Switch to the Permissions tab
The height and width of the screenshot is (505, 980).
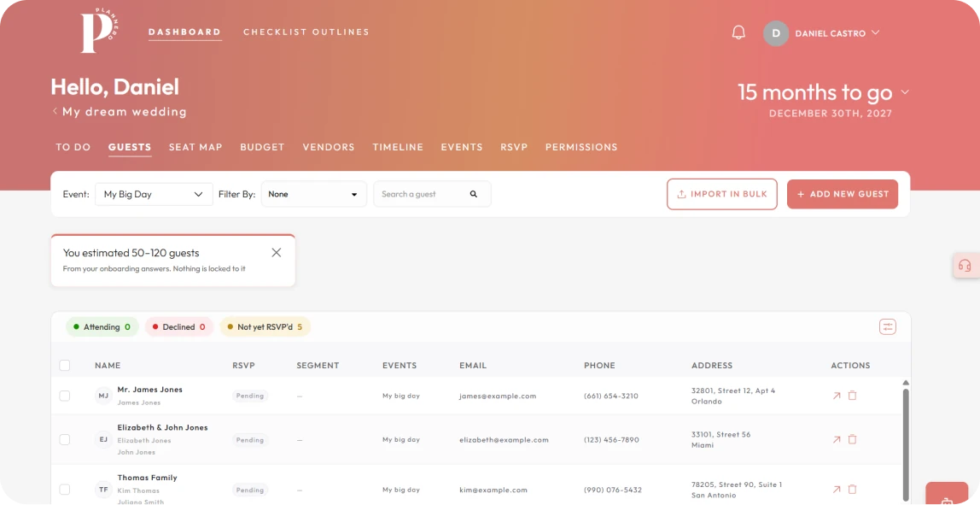coord(581,147)
